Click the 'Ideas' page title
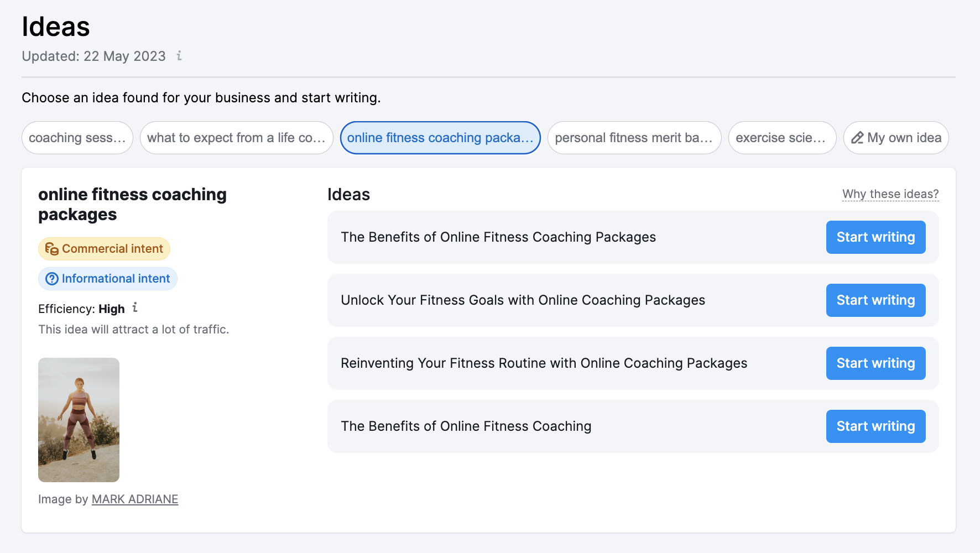 point(55,27)
